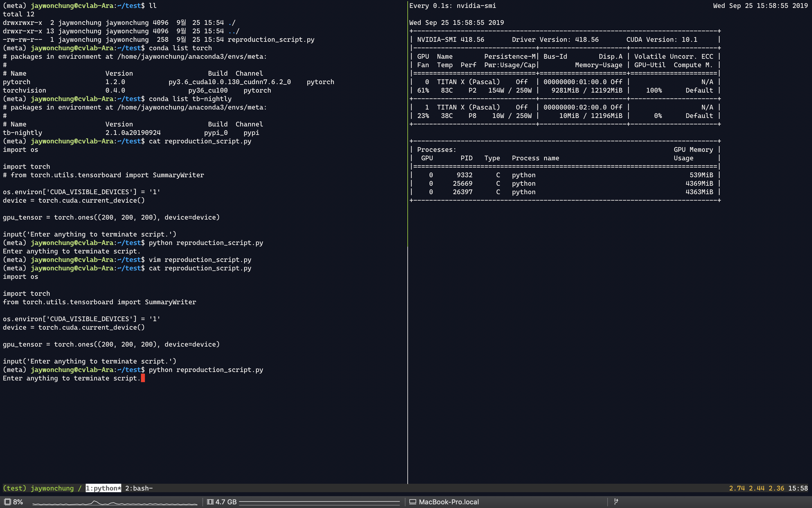Viewport: 812px width, 508px height.
Task: Click reproduction_script.py in the ll listing
Action: click(271, 40)
